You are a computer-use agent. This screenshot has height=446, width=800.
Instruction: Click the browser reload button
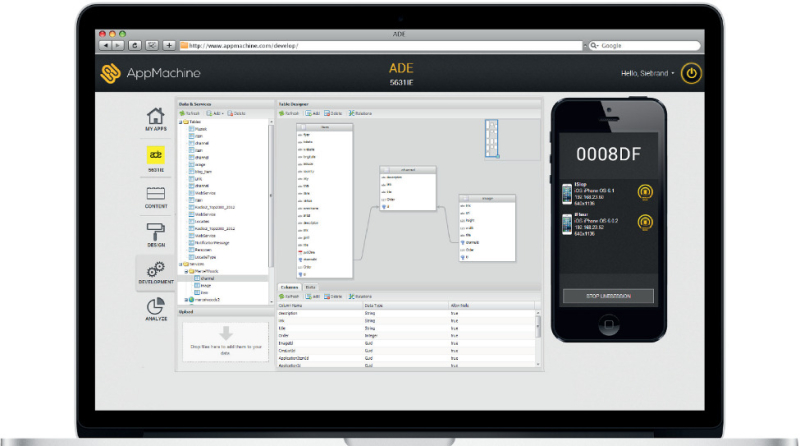[135, 45]
